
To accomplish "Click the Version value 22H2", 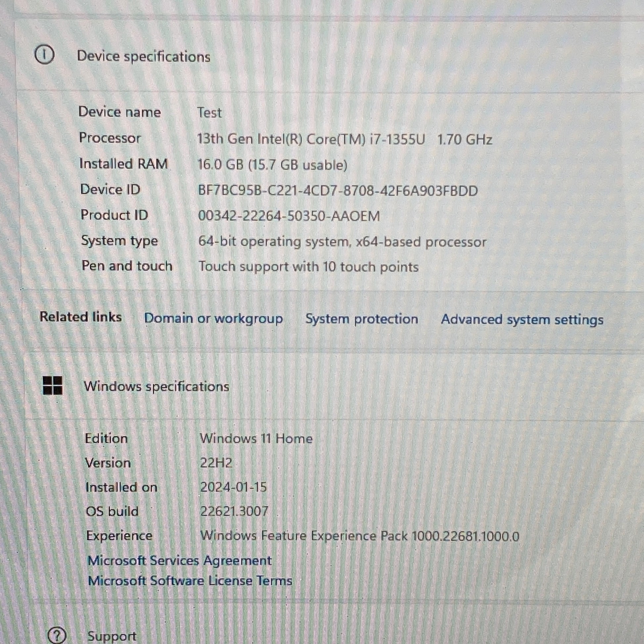I will tap(216, 463).
